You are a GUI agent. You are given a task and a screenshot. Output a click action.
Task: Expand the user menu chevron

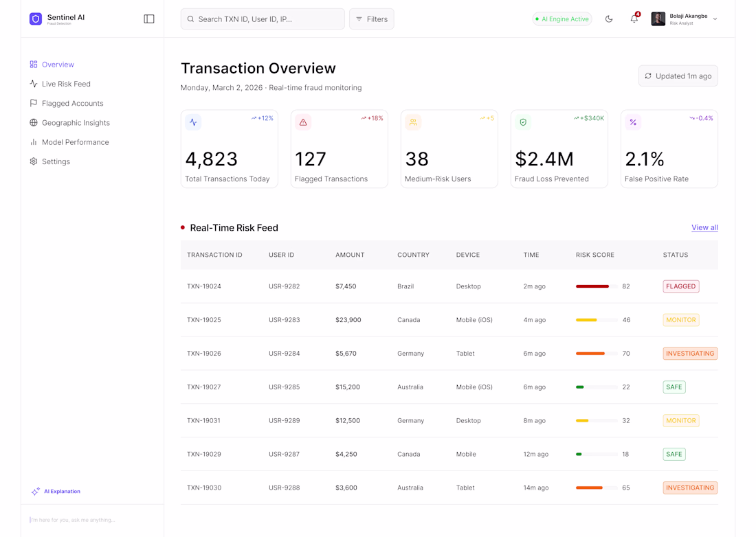(715, 19)
